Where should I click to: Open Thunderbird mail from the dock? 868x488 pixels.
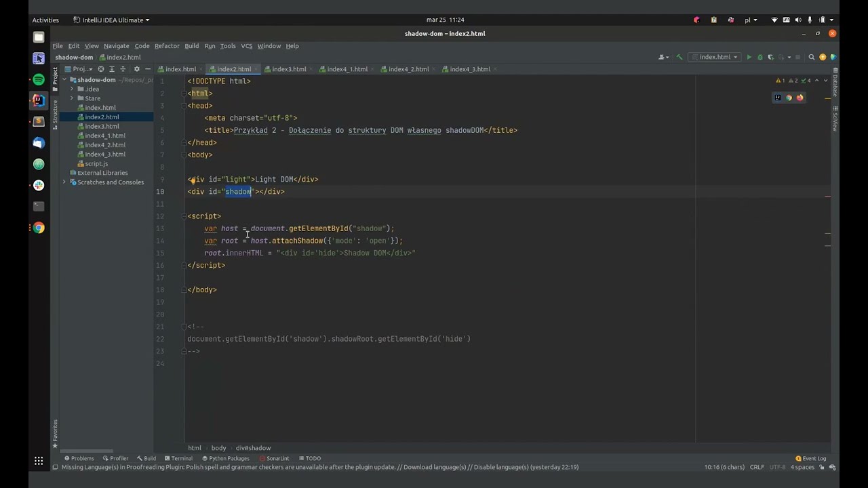[x=39, y=143]
